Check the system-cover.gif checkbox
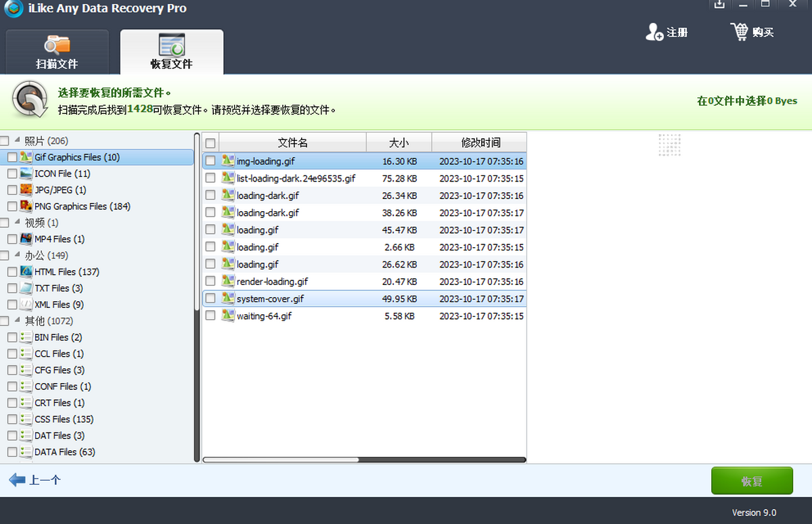This screenshot has width=812, height=524. coord(210,299)
